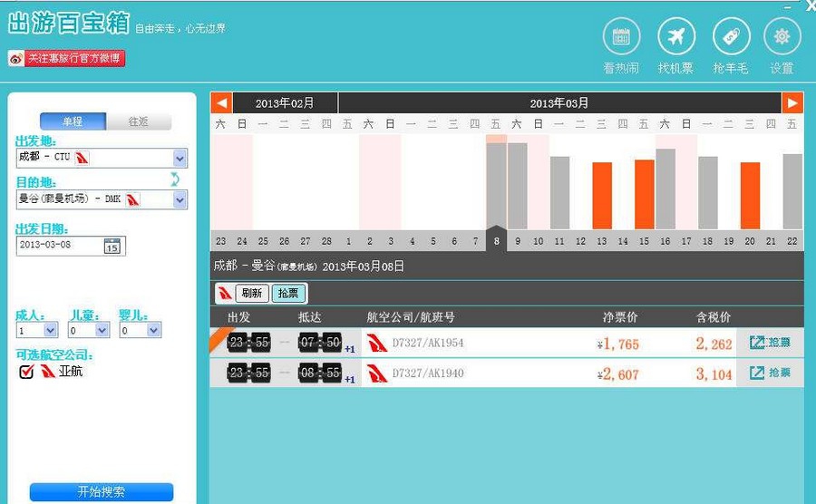Click AirAsia logo in the D7327/AK1940 row
The height and width of the screenshot is (504, 816).
pos(377,373)
